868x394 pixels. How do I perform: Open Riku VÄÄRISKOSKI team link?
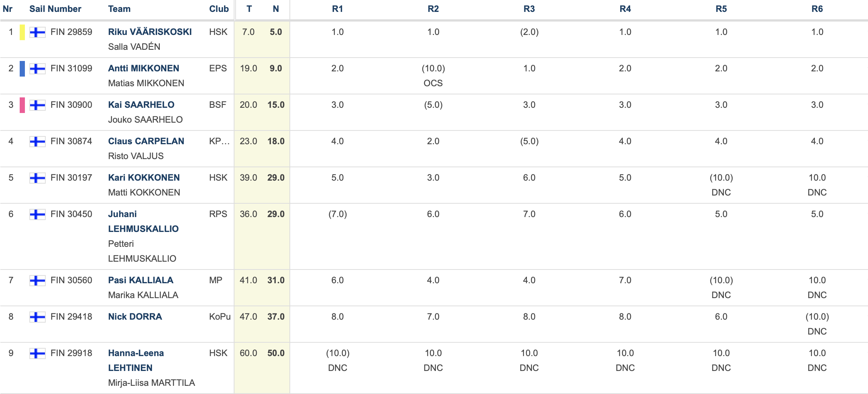click(x=150, y=32)
